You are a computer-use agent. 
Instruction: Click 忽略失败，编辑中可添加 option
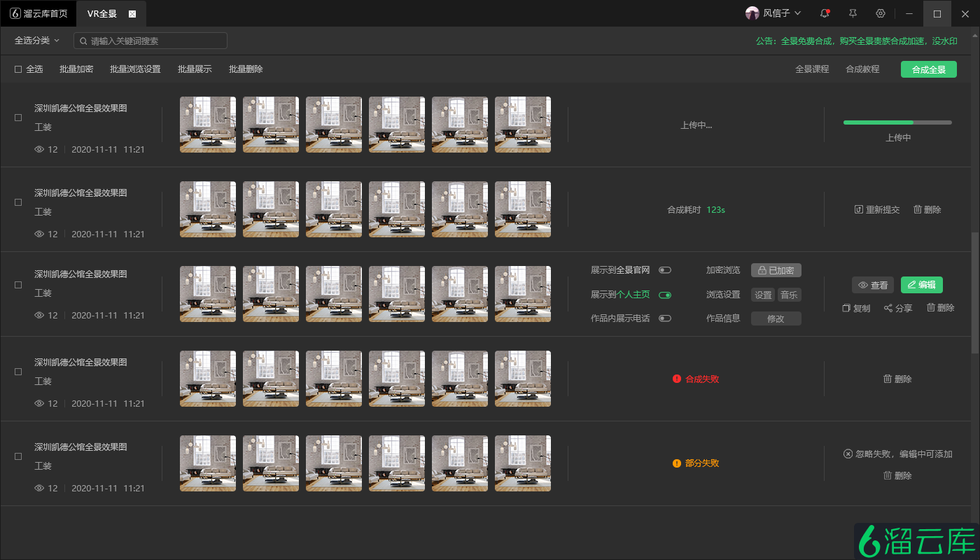(x=898, y=454)
